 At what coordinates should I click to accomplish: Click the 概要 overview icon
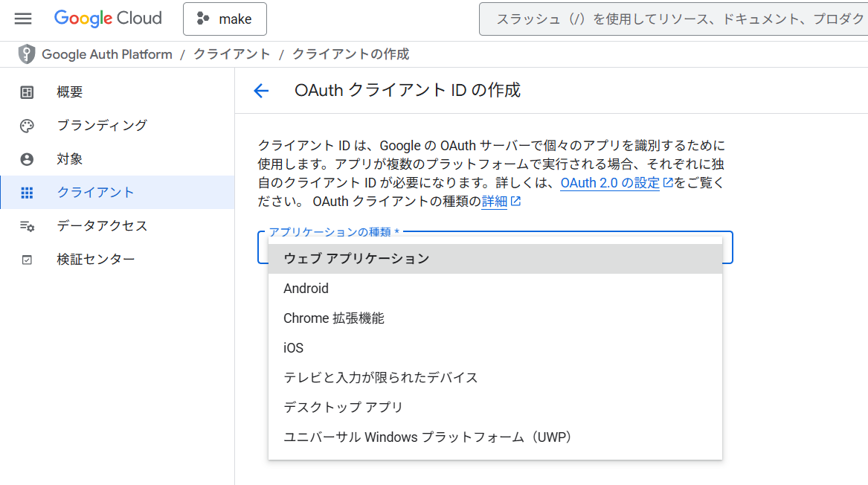27,92
